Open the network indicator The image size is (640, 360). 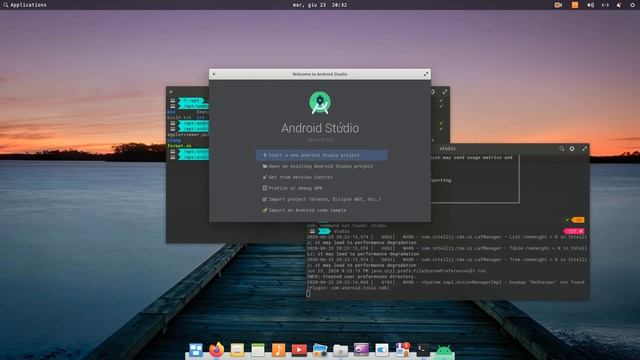[x=605, y=5]
